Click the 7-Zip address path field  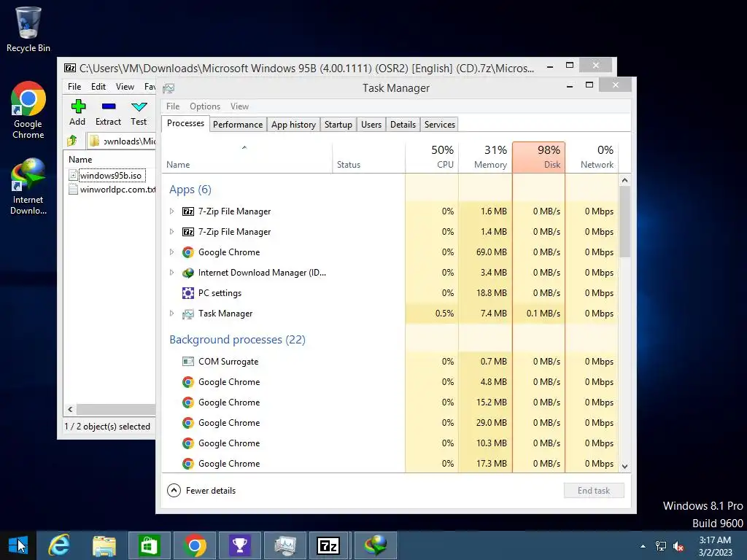coord(122,141)
